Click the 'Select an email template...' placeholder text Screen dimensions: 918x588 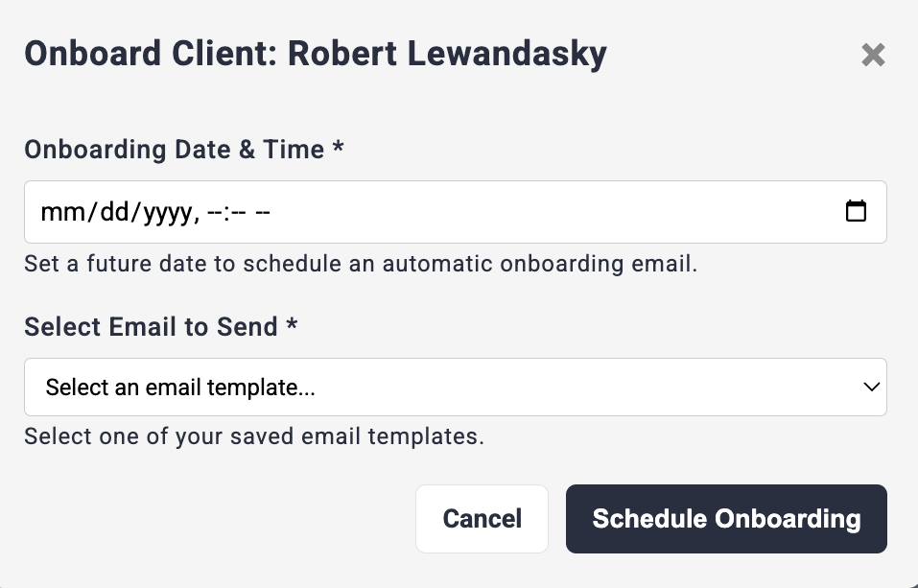click(181, 388)
